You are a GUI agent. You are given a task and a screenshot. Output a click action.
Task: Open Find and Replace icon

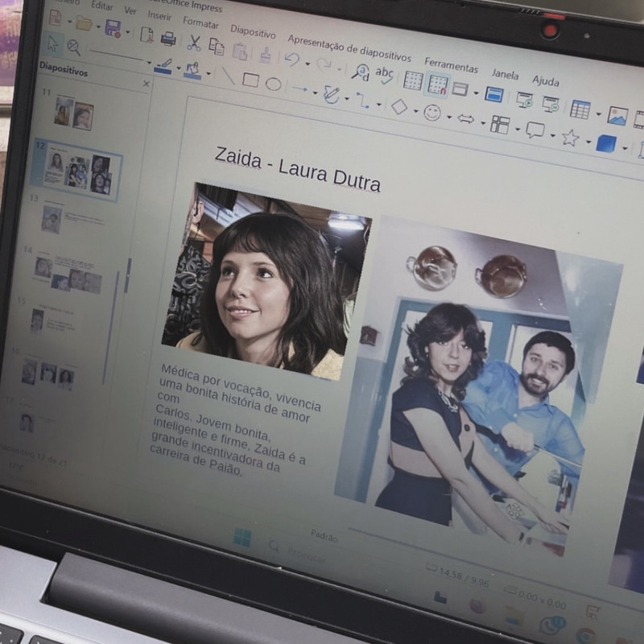click(361, 72)
